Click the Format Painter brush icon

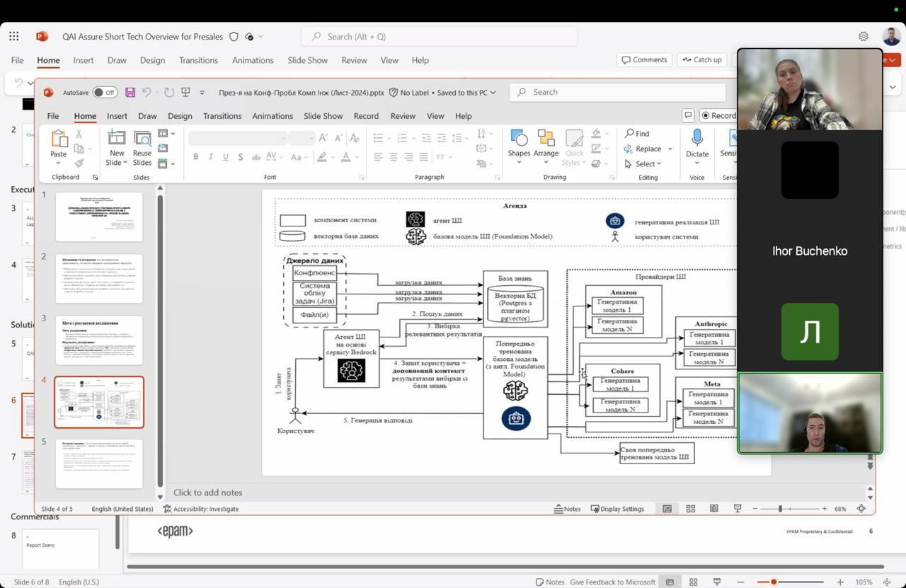coord(79,163)
